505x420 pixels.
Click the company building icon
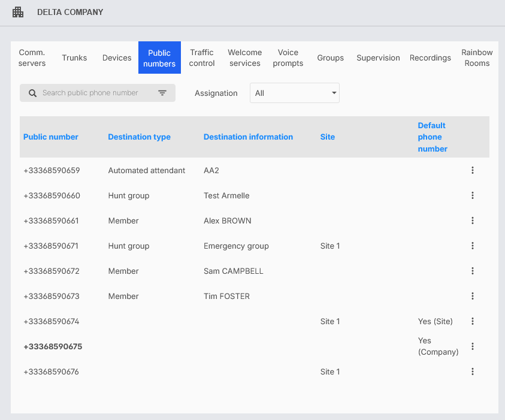18,12
